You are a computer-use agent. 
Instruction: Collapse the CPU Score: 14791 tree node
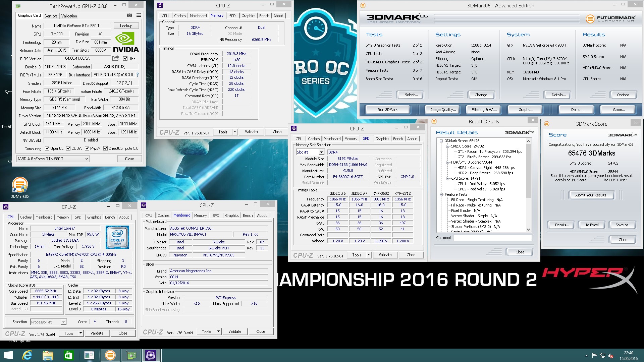[448, 178]
